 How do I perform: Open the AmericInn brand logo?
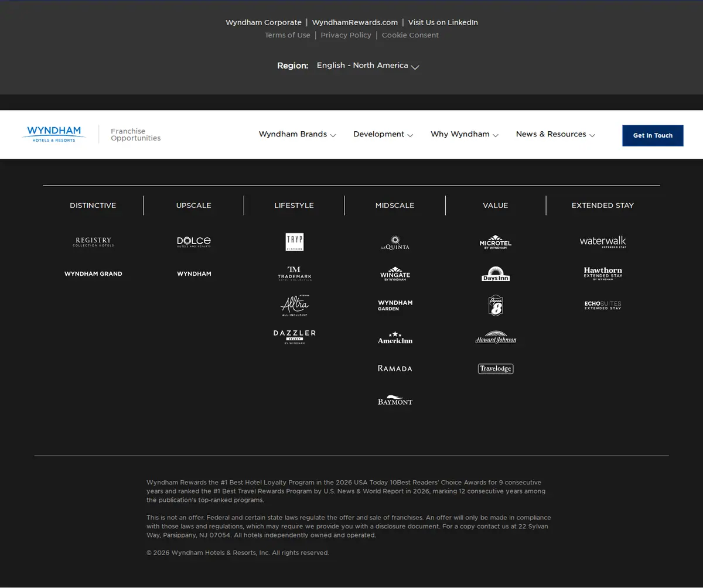pyautogui.click(x=395, y=337)
